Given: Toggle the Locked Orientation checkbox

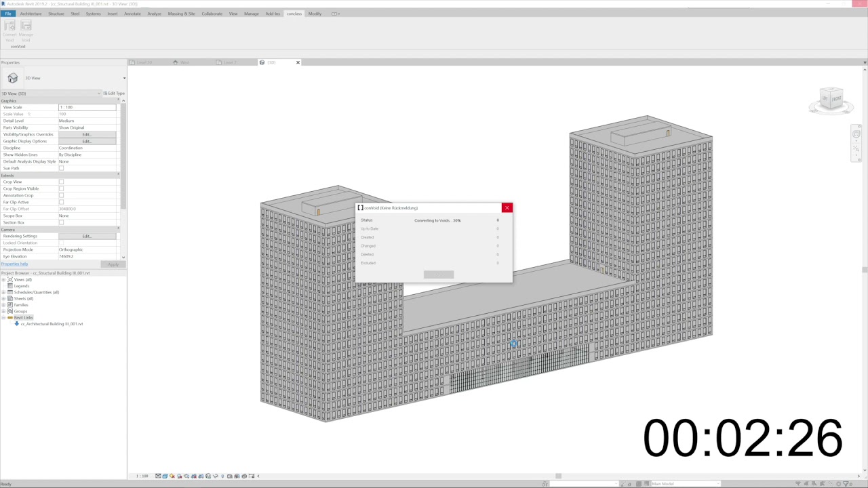Looking at the screenshot, I should (x=61, y=243).
